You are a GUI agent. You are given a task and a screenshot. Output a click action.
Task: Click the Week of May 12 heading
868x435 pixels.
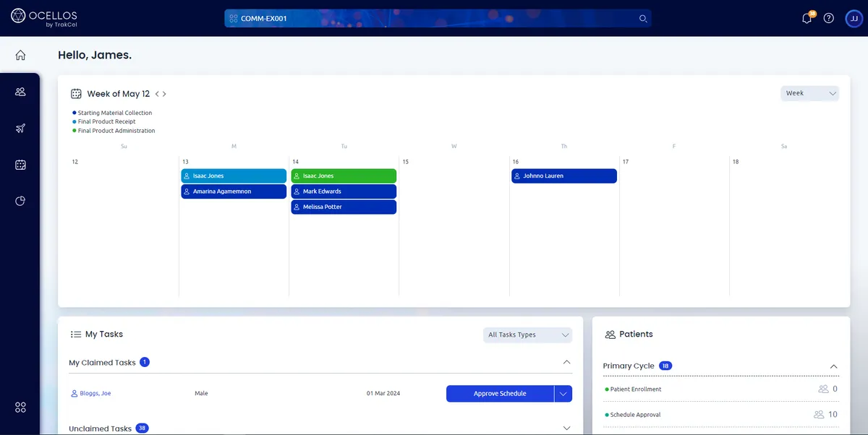point(119,94)
